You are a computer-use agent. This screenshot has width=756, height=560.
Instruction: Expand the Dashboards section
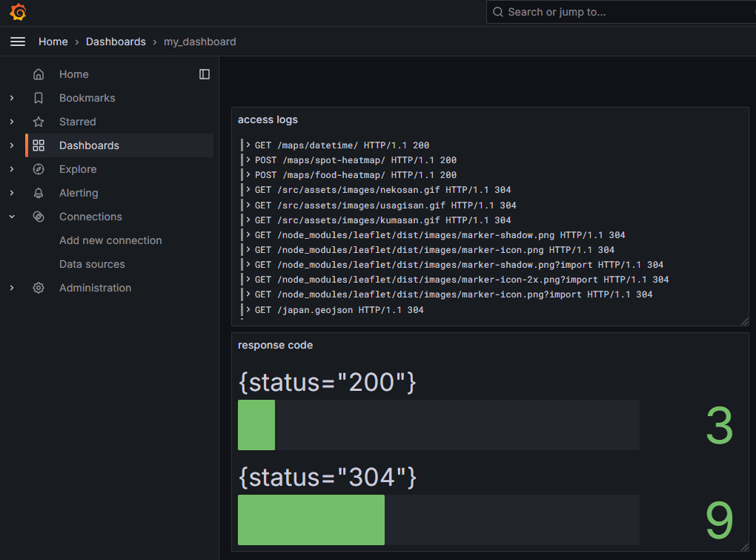(12, 145)
